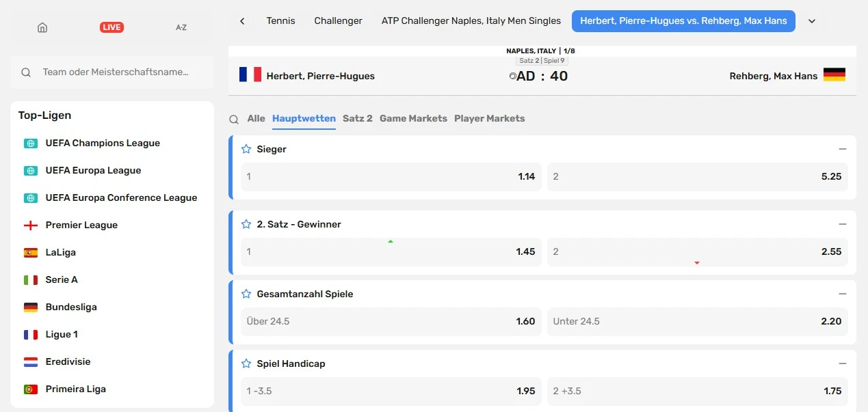Select Sieger option 2 at 5.25
The height and width of the screenshot is (412, 868).
(x=698, y=176)
